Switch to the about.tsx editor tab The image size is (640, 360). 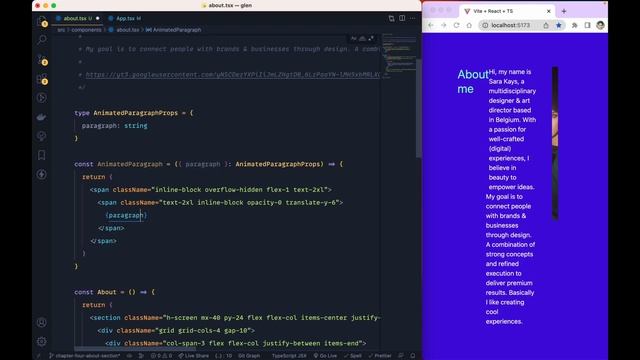coord(78,18)
